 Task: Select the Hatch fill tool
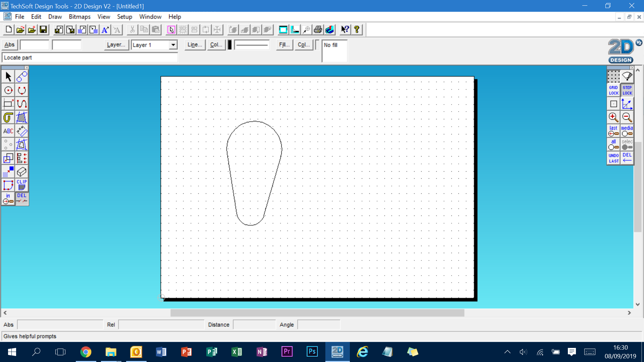[x=21, y=117]
